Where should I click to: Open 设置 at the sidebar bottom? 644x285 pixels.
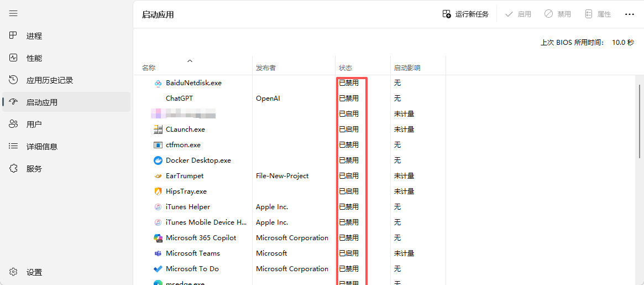34,272
